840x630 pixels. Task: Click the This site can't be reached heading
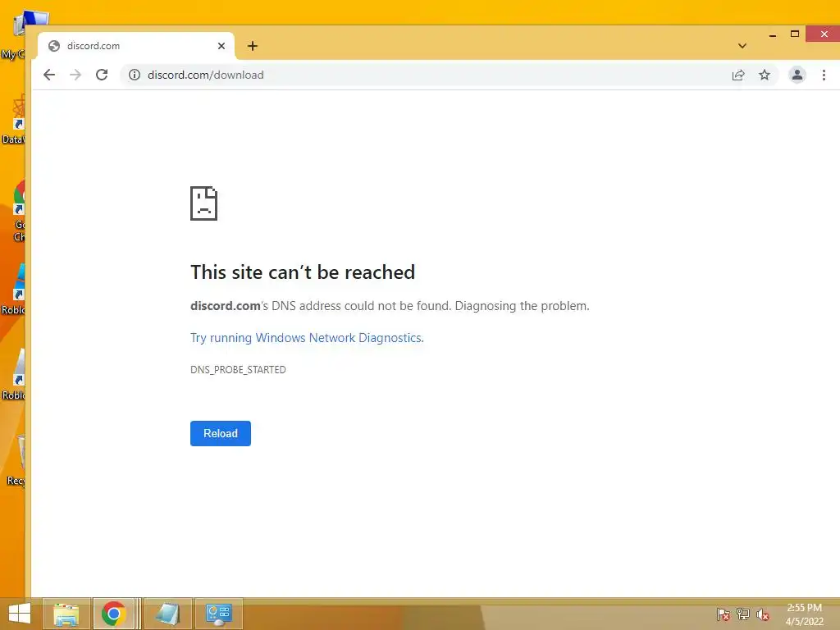pos(303,272)
